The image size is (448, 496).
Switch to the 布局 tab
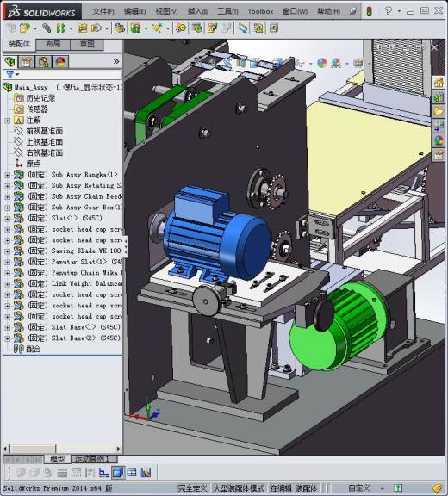click(x=53, y=44)
